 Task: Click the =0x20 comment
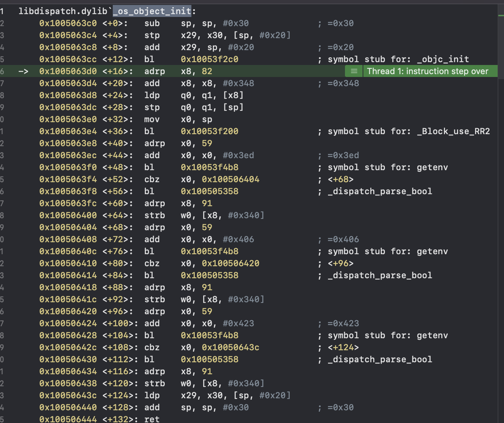click(x=341, y=47)
